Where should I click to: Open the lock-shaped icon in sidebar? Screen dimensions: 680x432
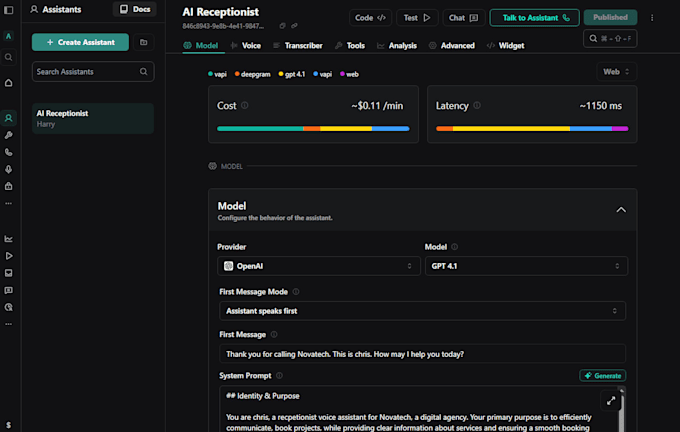click(8, 186)
